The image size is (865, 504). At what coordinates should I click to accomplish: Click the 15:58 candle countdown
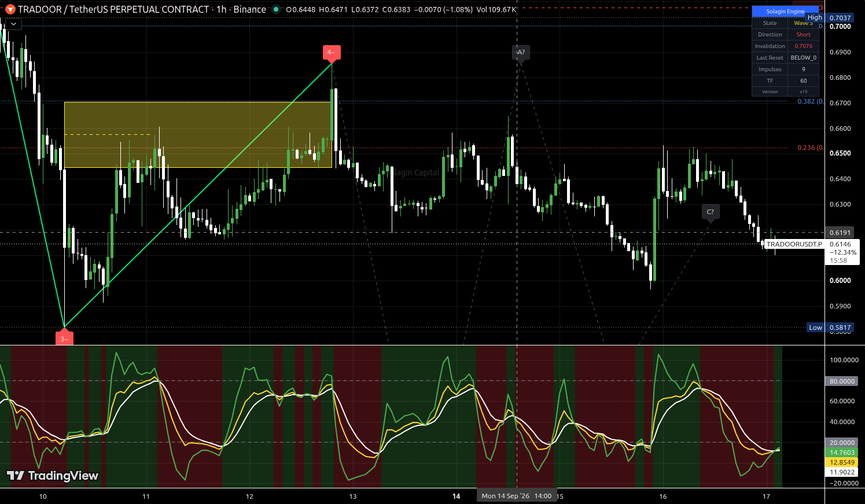pos(838,260)
